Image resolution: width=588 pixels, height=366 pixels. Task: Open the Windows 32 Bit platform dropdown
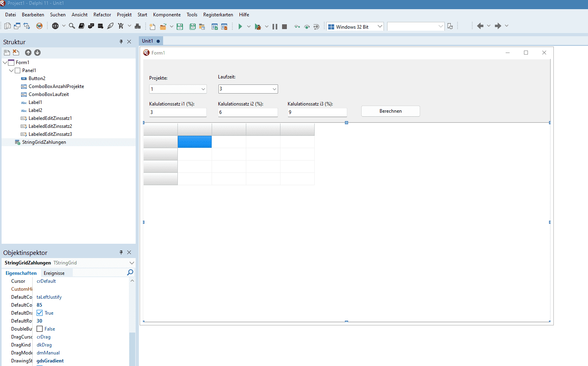tap(380, 27)
